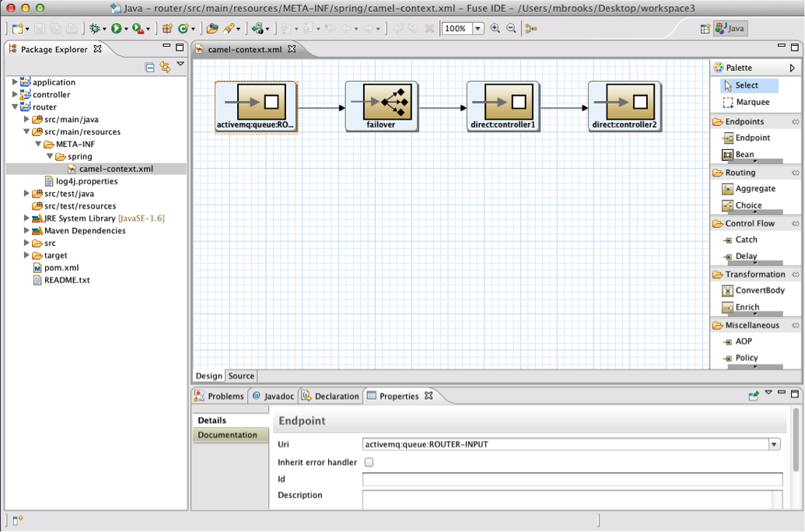Image resolution: width=805 pixels, height=532 pixels.
Task: Open the Documentation properties section
Action: tap(227, 436)
